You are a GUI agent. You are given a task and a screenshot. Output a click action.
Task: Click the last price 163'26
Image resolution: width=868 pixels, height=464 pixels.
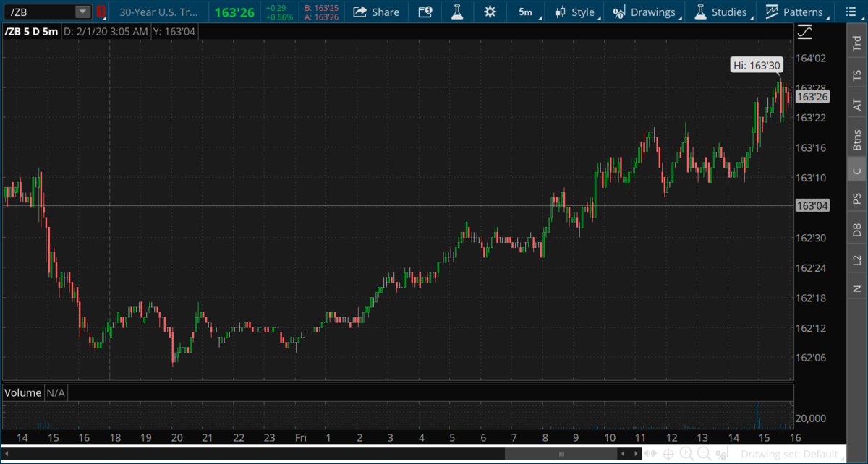coord(234,12)
